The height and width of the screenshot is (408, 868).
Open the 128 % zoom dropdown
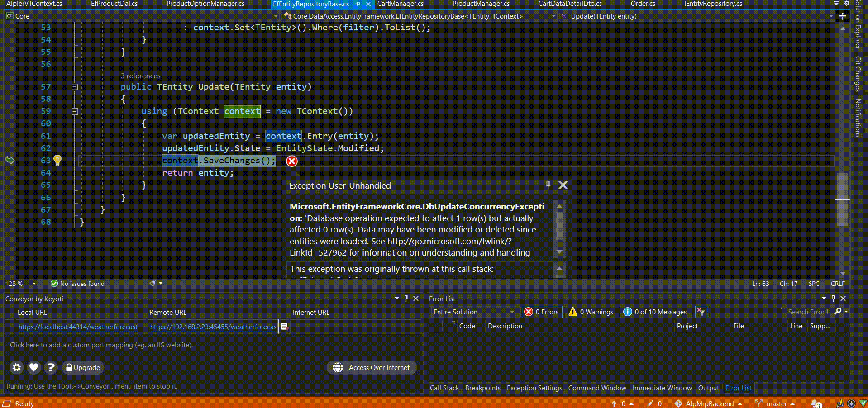click(34, 284)
